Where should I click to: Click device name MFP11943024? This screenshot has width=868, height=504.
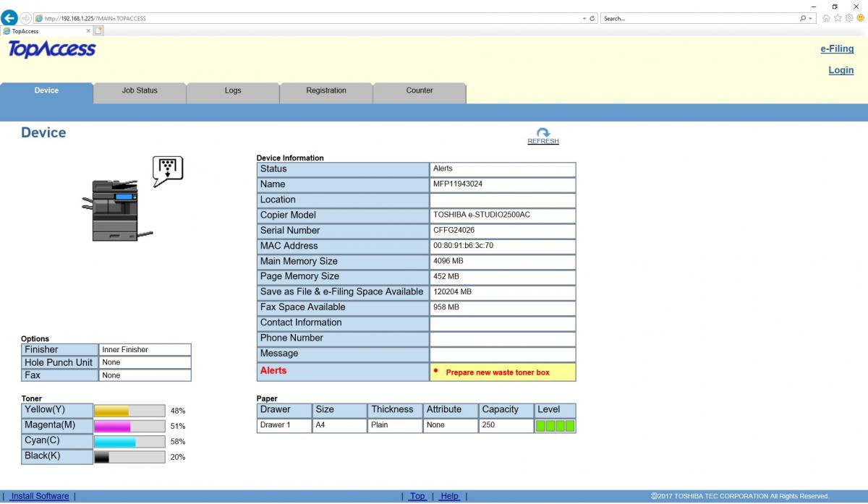coord(458,184)
